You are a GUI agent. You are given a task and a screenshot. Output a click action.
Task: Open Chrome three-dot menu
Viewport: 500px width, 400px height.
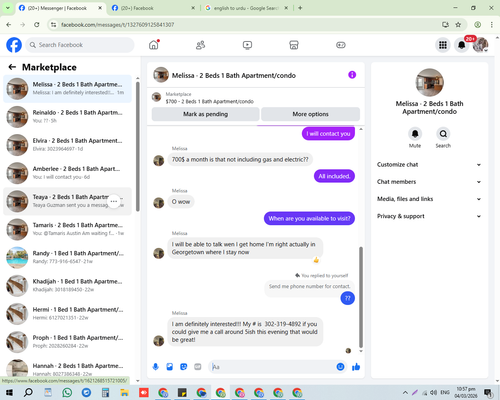click(492, 25)
